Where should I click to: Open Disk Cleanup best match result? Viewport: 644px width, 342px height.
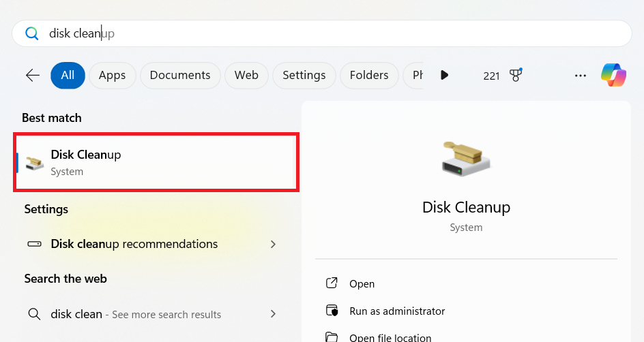click(x=156, y=162)
